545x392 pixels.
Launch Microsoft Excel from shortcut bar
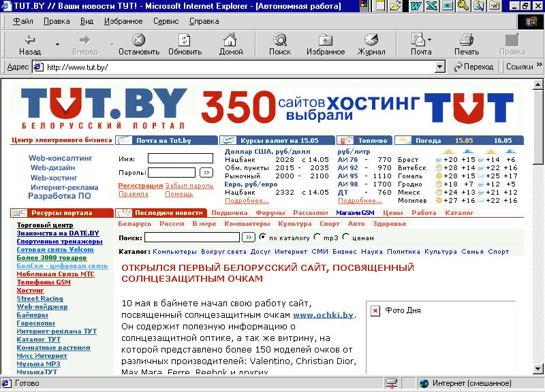point(431,5)
